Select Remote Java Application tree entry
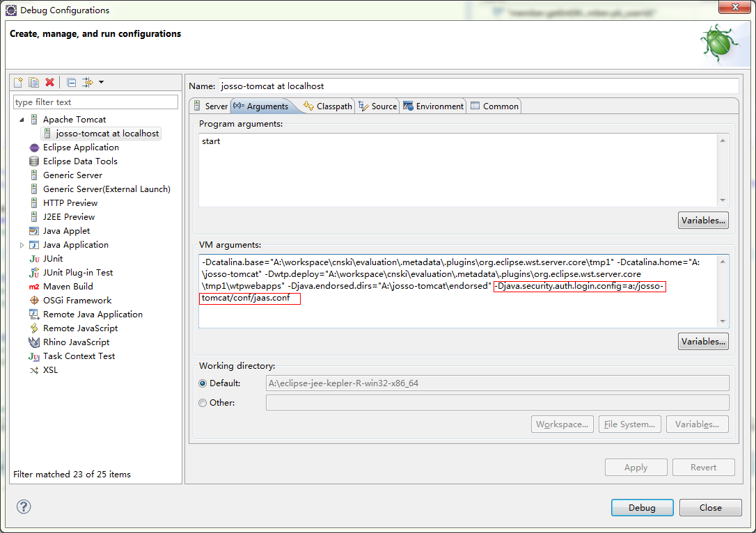Screen dimensions: 756x533 [x=93, y=315]
